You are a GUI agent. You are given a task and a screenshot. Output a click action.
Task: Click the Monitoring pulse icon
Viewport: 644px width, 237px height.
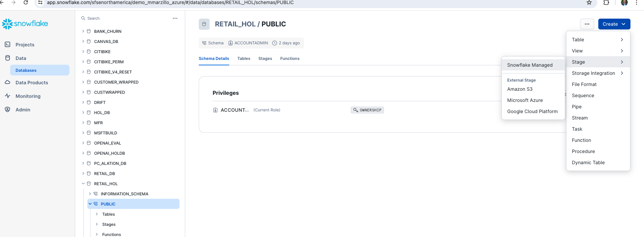[7, 96]
